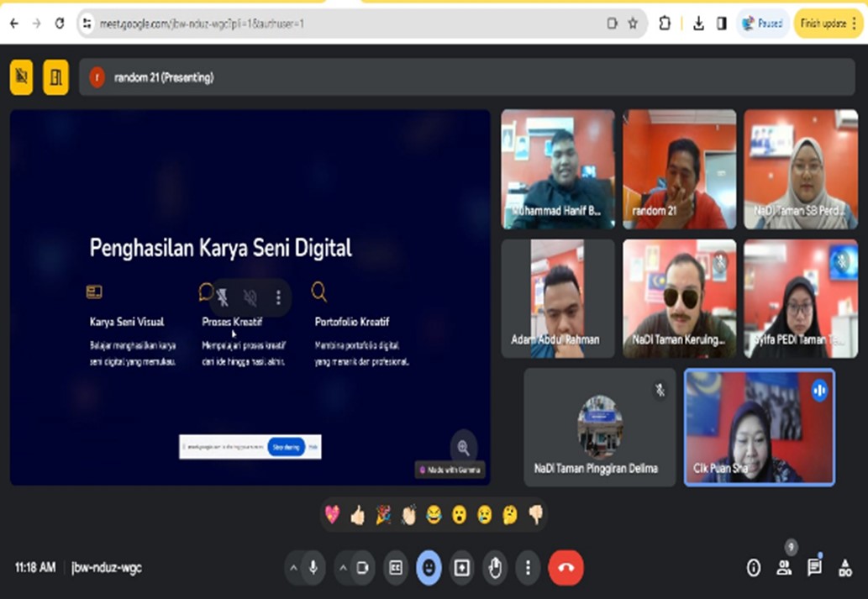
Task: Show the people participants panel
Action: coord(784,568)
